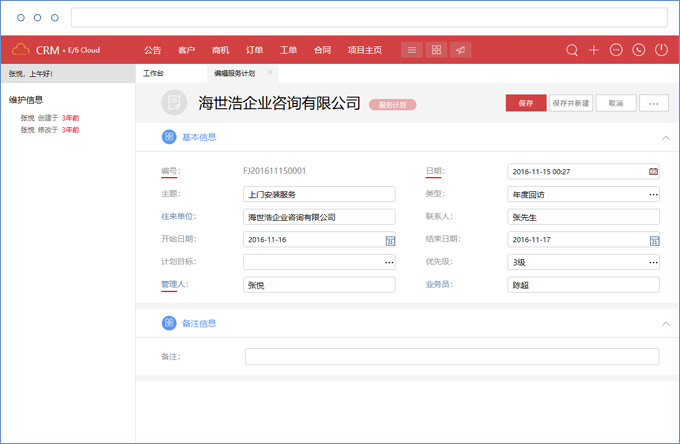Open the chat message bubble icon
The image size is (680, 444).
click(616, 50)
